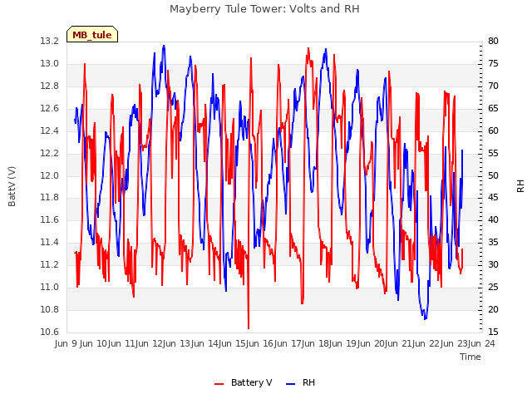This screenshot has width=532, height=399.
Task: Click the 30 RH tick label
Action: [493, 264]
